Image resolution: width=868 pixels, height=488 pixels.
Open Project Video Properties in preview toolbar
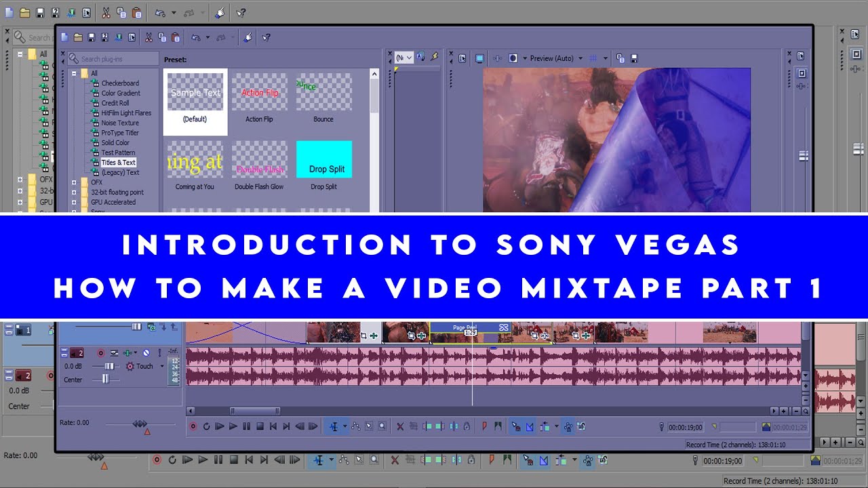[462, 58]
